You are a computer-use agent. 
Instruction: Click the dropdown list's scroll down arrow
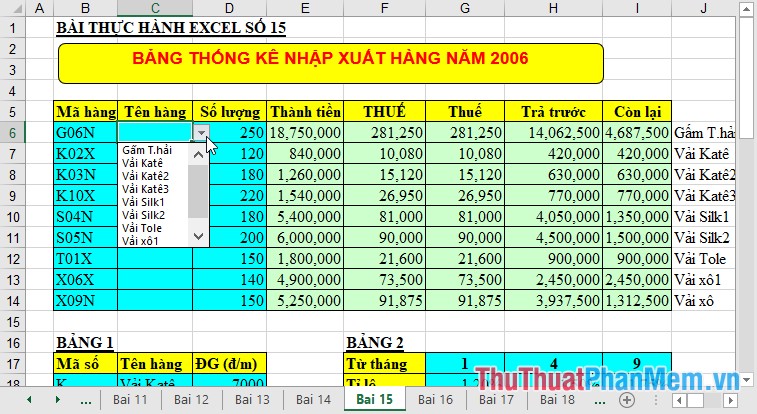(x=198, y=236)
